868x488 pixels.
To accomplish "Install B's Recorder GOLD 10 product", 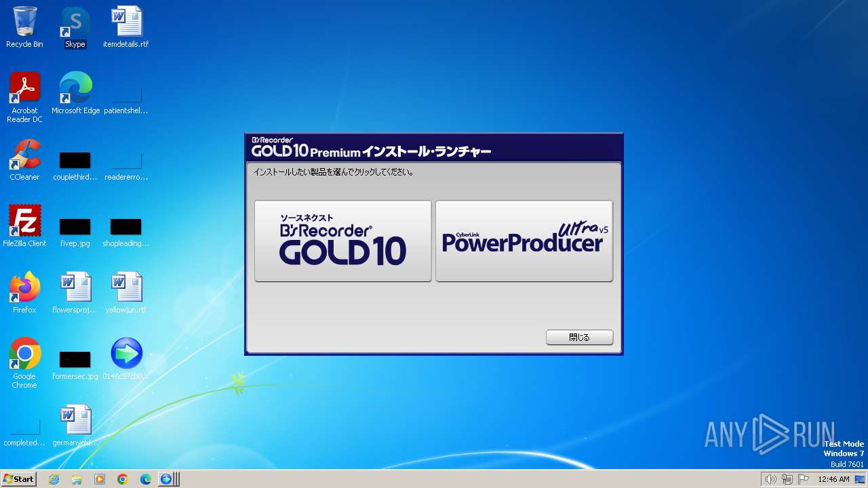I will point(342,241).
